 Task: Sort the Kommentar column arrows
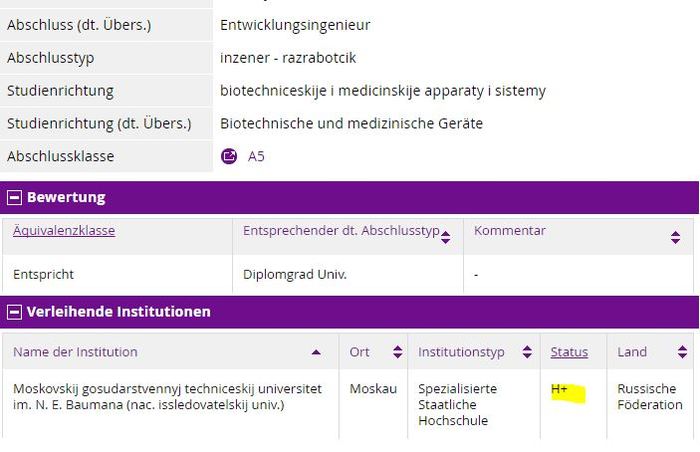point(675,237)
